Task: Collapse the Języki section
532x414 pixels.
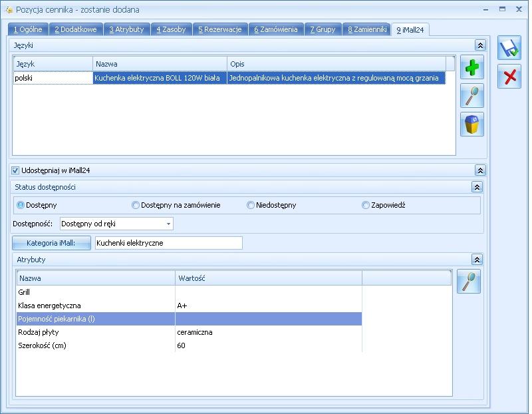Action: pos(480,45)
